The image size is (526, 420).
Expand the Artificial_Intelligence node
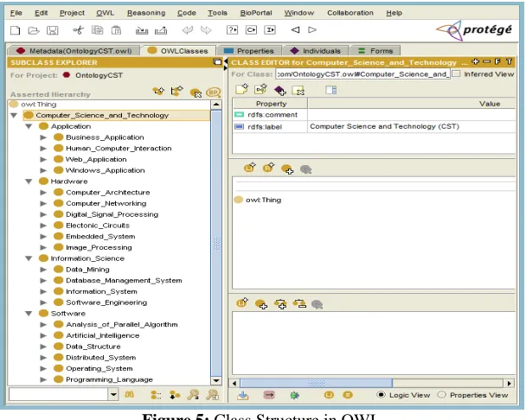click(43, 335)
